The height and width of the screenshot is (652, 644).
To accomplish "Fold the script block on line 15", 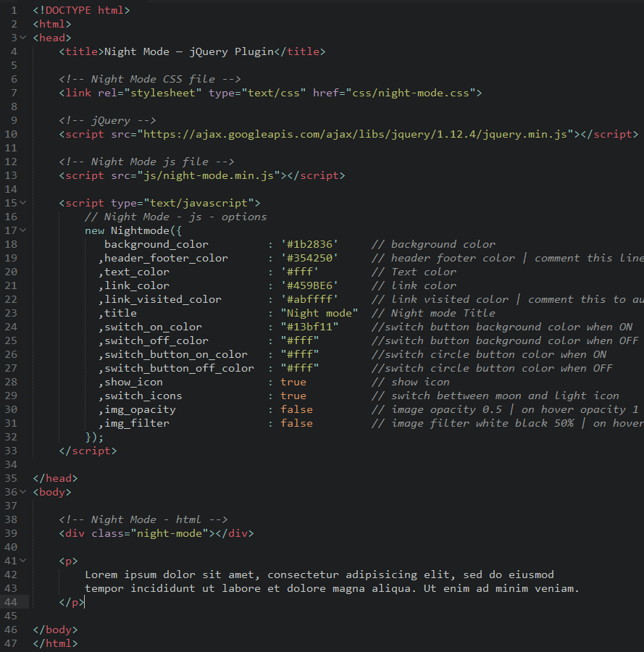I will coord(23,203).
